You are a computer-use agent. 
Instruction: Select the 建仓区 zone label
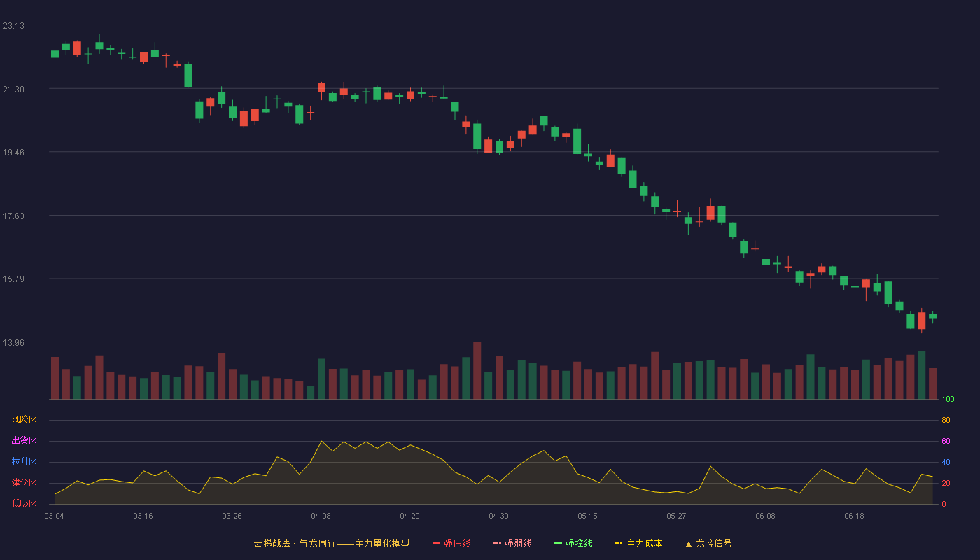click(24, 483)
